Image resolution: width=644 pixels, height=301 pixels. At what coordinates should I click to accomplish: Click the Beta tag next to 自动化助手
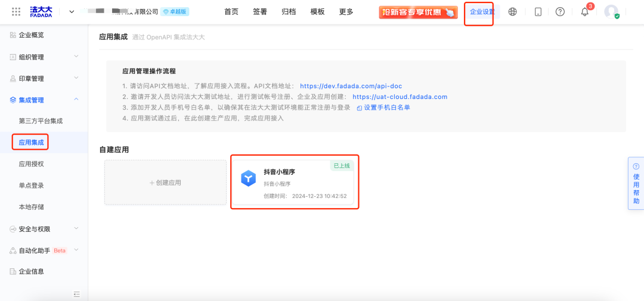coord(60,250)
